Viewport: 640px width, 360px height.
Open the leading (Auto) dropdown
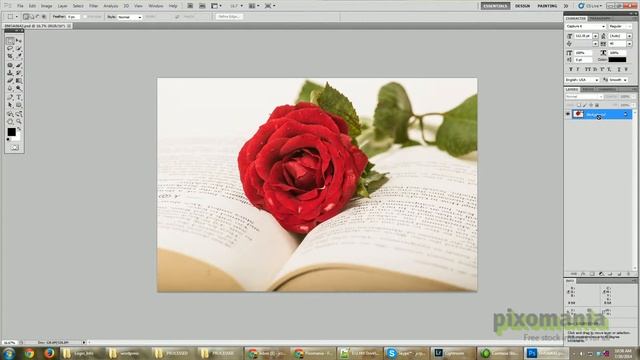point(629,36)
